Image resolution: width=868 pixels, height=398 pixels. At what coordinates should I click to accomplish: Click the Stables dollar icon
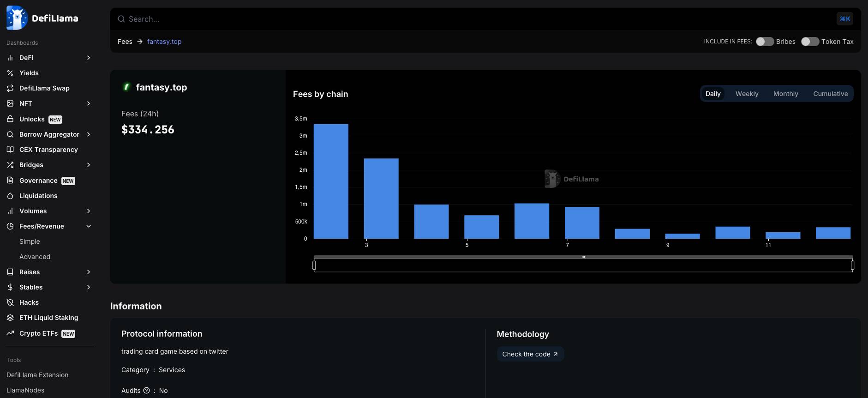pyautogui.click(x=10, y=287)
